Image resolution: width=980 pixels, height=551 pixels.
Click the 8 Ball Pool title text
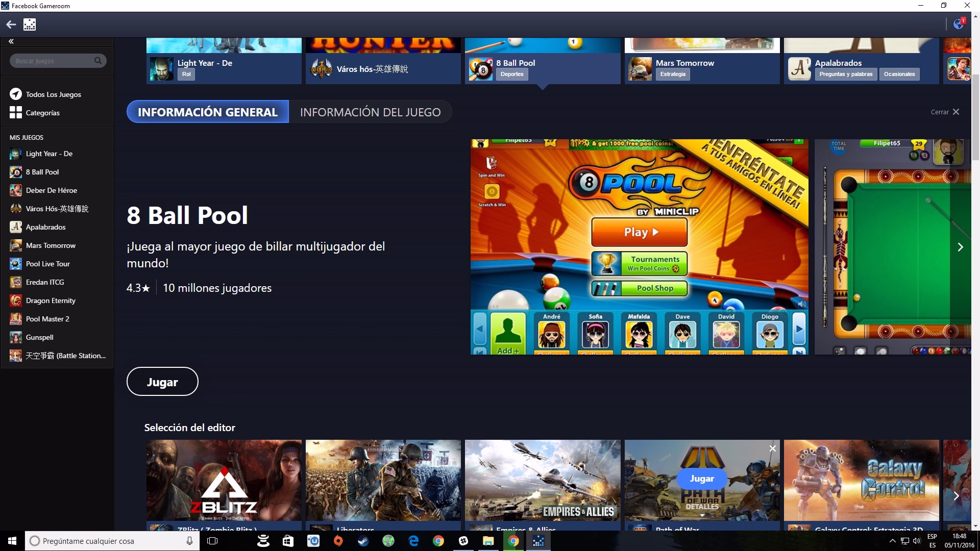pos(187,215)
